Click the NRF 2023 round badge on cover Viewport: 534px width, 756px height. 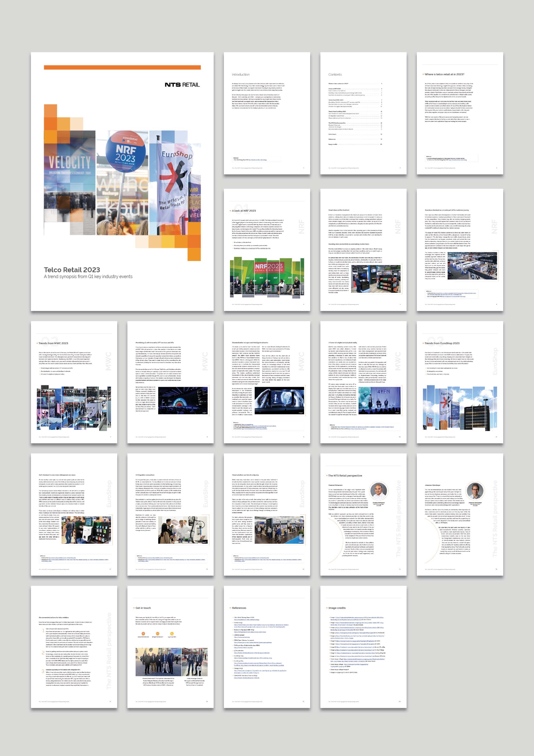tap(126, 151)
